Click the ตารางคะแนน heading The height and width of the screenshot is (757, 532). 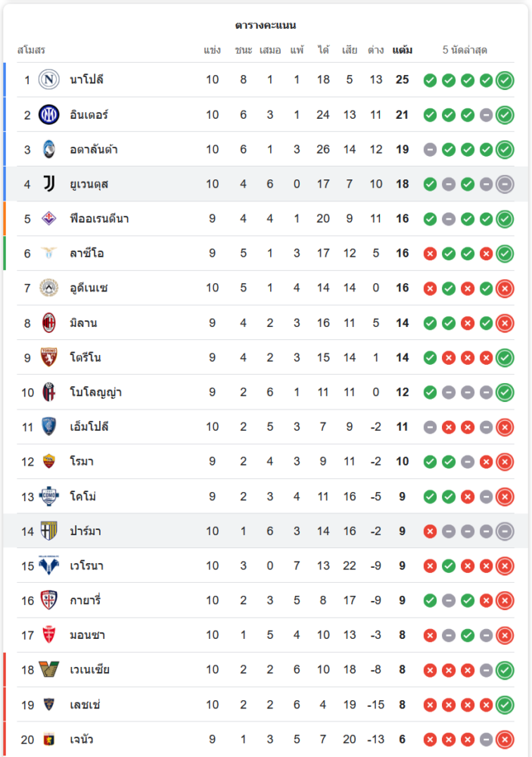point(266,25)
